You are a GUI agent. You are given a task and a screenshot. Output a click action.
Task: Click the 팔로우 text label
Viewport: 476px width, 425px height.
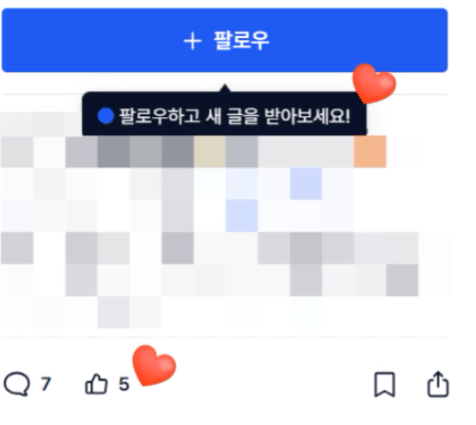241,41
